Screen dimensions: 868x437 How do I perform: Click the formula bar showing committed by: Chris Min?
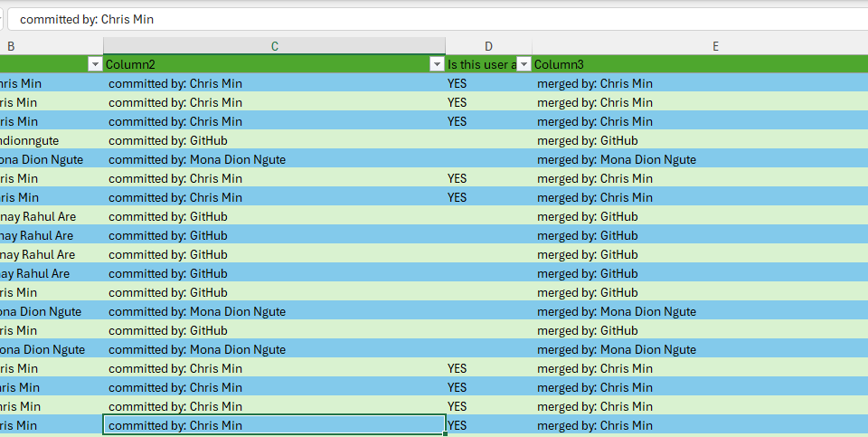pyautogui.click(x=438, y=19)
